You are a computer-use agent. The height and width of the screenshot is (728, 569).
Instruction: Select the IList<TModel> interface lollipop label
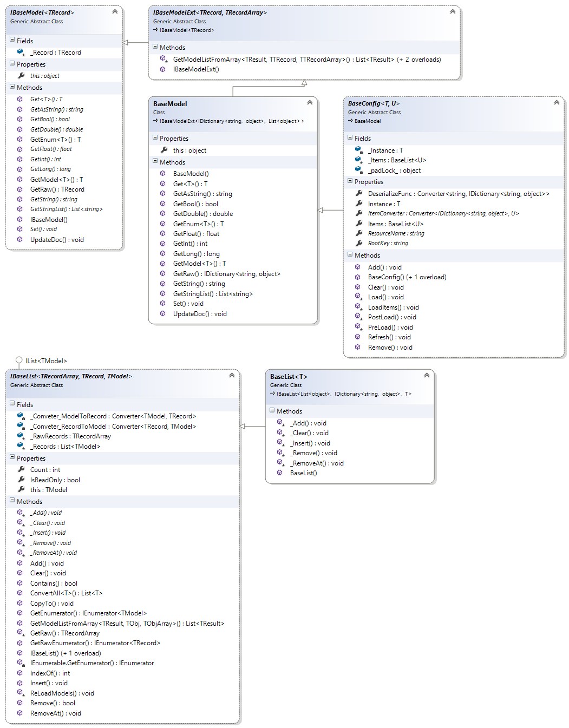tap(46, 361)
